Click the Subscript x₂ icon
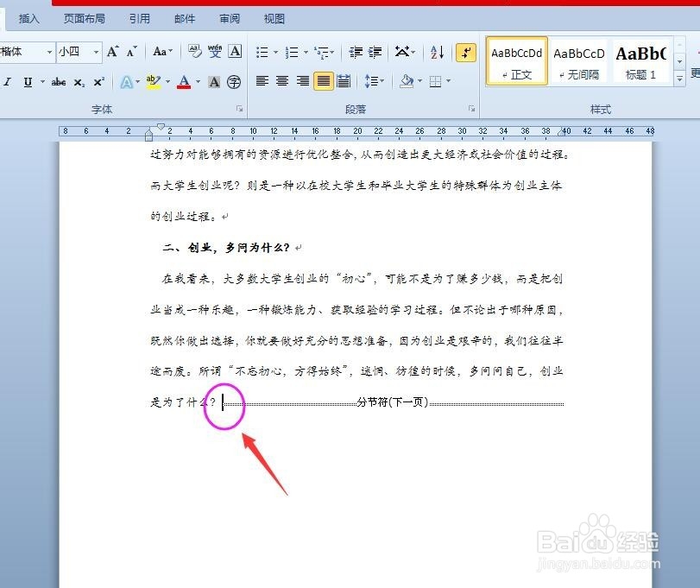The width and height of the screenshot is (700, 588). tap(79, 82)
